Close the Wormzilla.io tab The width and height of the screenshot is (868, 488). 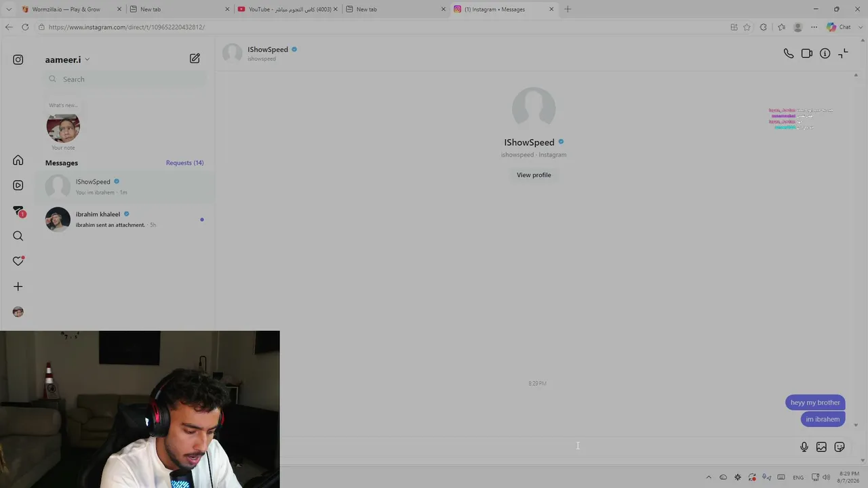119,9
